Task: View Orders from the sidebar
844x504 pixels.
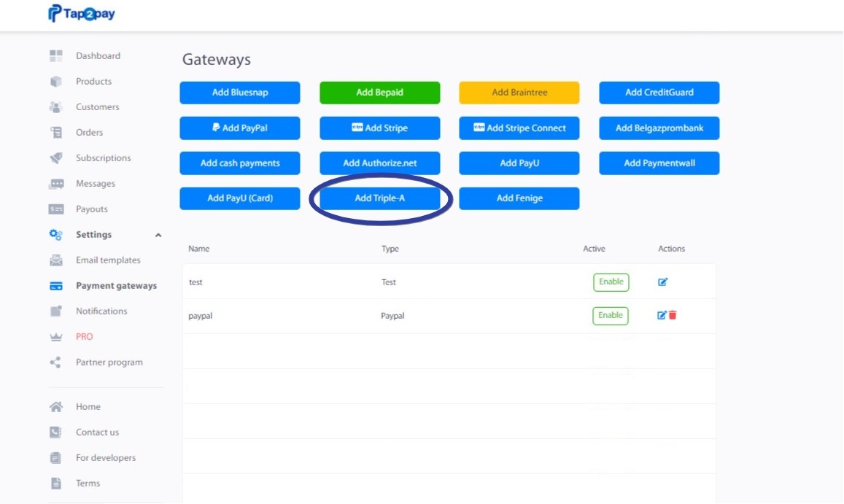Action: (x=89, y=133)
